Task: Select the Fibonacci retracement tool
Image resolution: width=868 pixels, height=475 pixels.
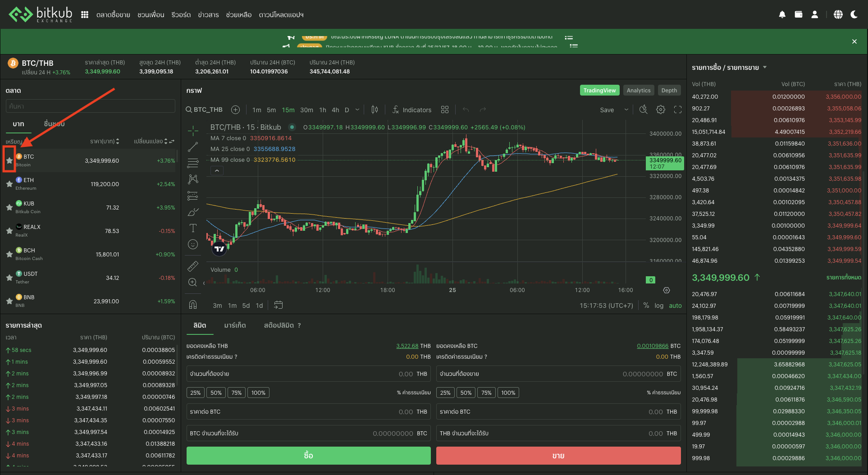Action: 193,163
